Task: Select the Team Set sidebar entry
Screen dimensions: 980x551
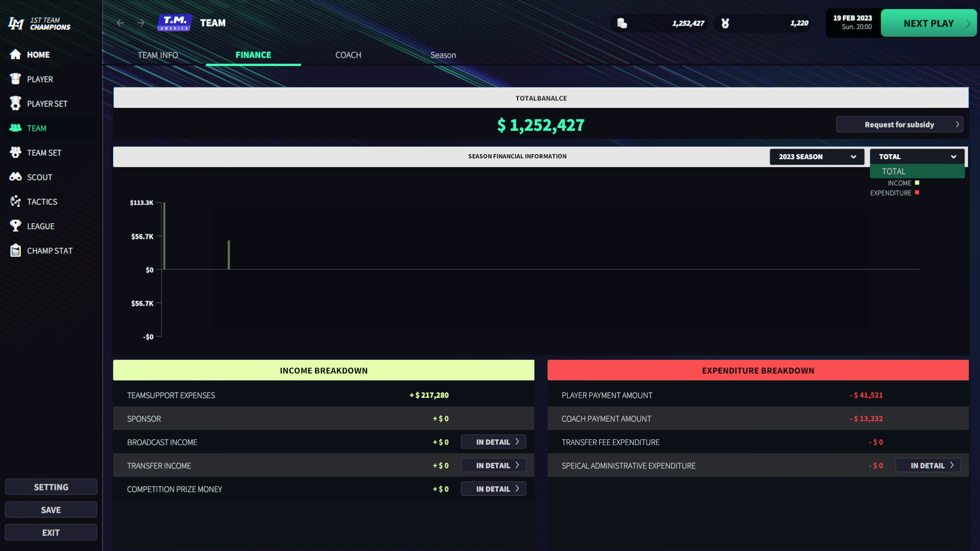Action: 44,152
